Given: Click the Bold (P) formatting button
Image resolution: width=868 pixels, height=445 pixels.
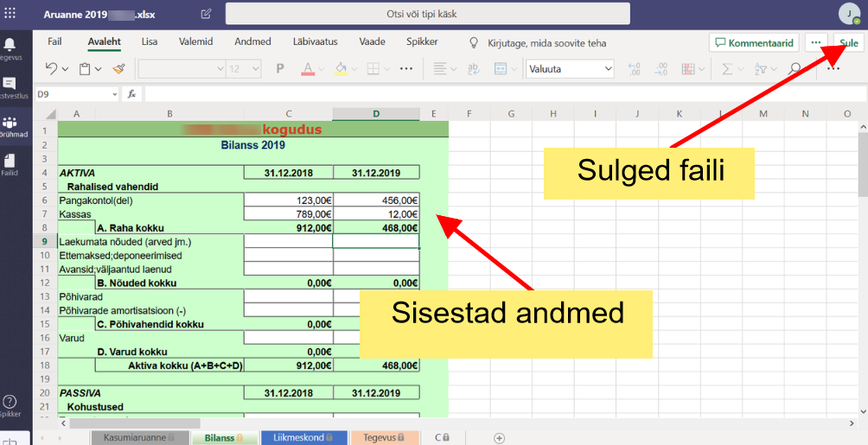Looking at the screenshot, I should click(279, 69).
